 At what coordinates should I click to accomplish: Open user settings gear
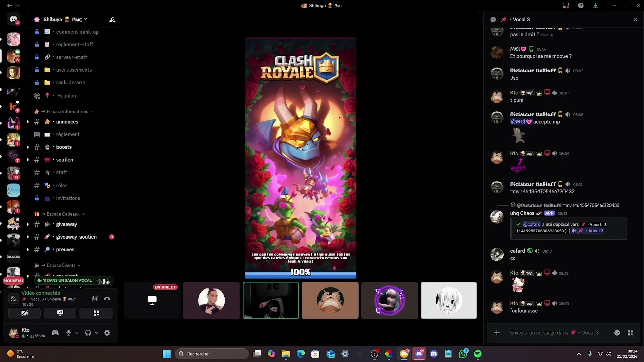coord(107,333)
